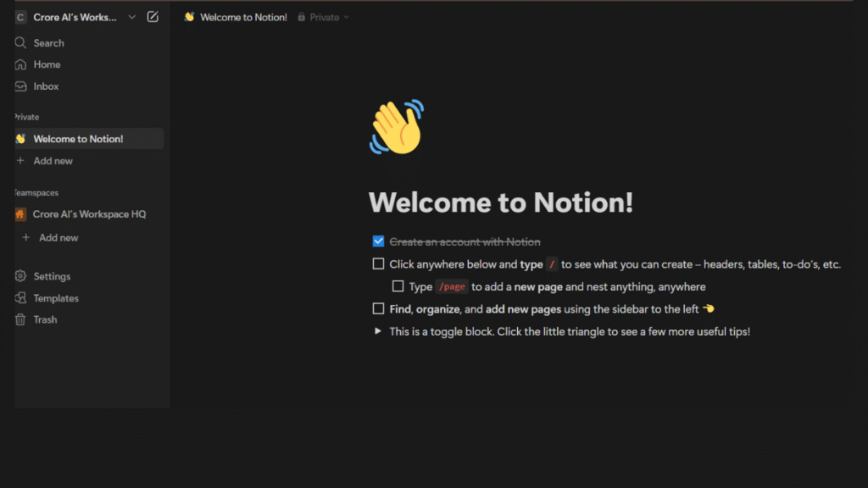Click the waving hand page icon in breadcrumb
Screen dimensions: 868x488
pyautogui.click(x=191, y=16)
